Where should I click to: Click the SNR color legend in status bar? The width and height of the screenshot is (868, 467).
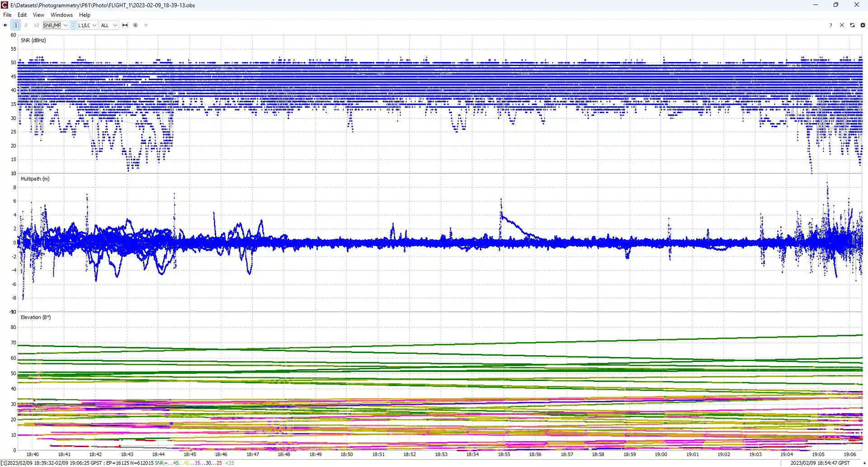(x=194, y=463)
